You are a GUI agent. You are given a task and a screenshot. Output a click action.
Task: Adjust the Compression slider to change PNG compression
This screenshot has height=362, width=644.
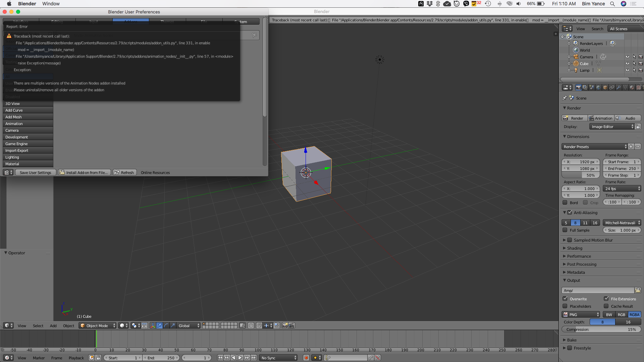tap(600, 329)
